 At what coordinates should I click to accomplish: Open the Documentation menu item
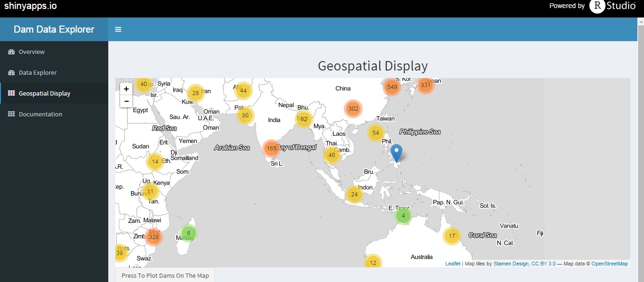54,114
